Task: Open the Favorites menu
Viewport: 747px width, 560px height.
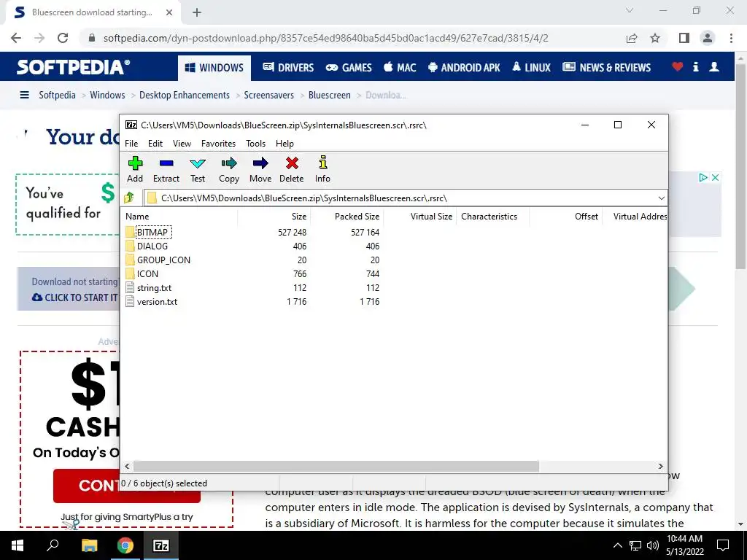Action: click(x=218, y=144)
